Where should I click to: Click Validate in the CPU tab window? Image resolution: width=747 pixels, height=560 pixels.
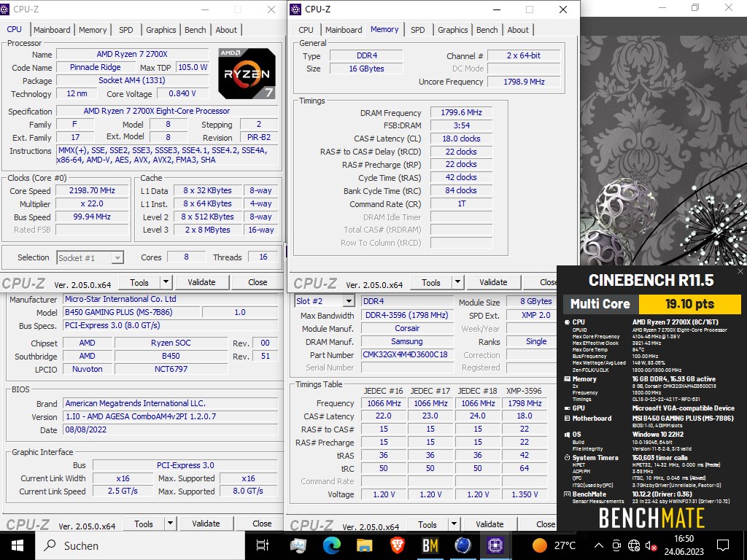(201, 282)
